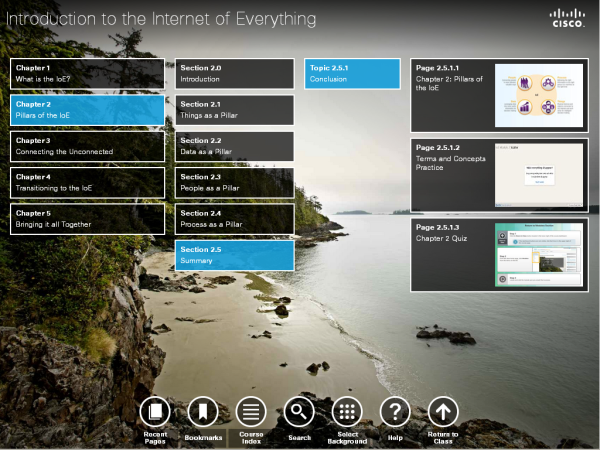
Task: Select Chapter 1 What is the IoE?
Action: tap(87, 73)
